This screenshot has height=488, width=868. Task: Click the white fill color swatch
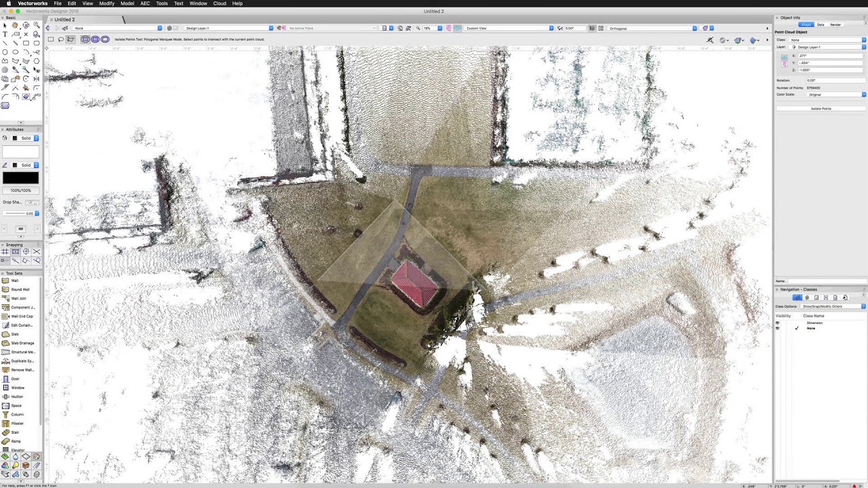(x=21, y=151)
